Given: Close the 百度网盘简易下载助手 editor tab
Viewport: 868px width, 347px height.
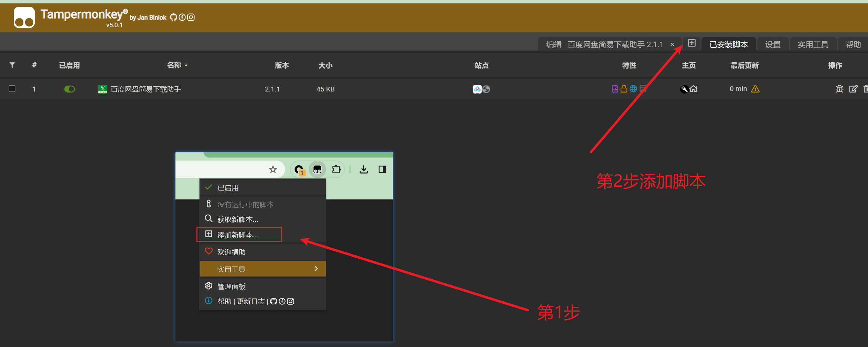Looking at the screenshot, I should tap(672, 44).
